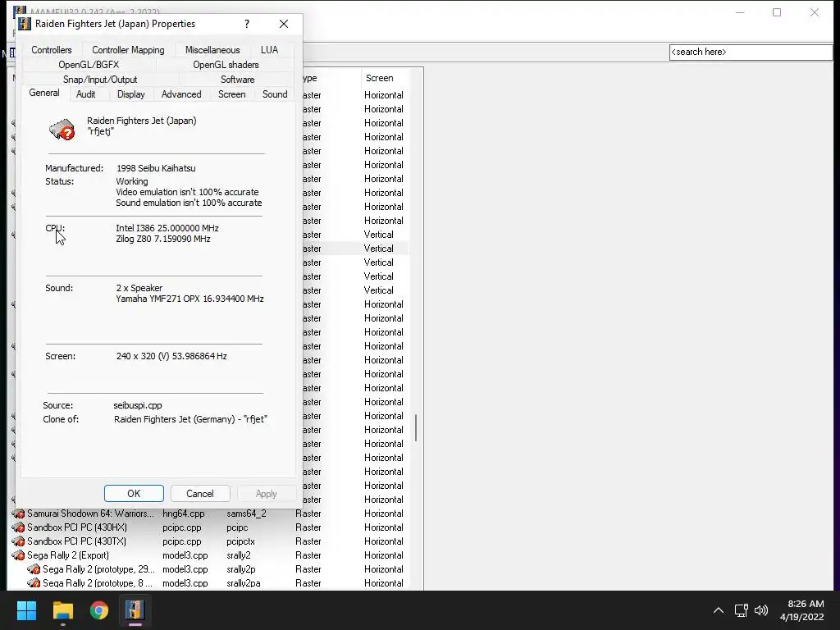Image resolution: width=840 pixels, height=630 pixels.
Task: Click the game list vertical scrollbar
Action: (x=416, y=427)
